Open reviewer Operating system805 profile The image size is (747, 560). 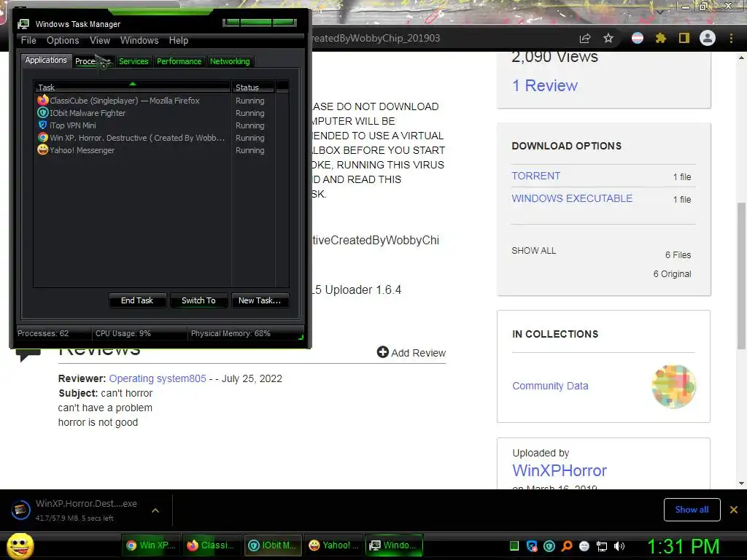click(158, 378)
